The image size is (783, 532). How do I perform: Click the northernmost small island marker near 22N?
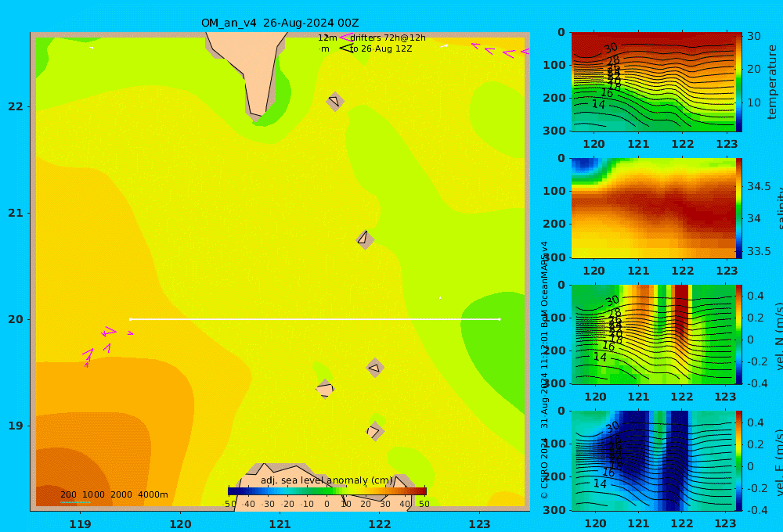(x=334, y=101)
